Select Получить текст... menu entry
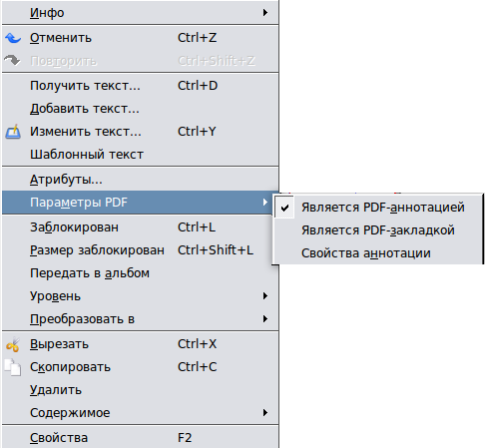The height and width of the screenshot is (448, 486). tap(140, 86)
